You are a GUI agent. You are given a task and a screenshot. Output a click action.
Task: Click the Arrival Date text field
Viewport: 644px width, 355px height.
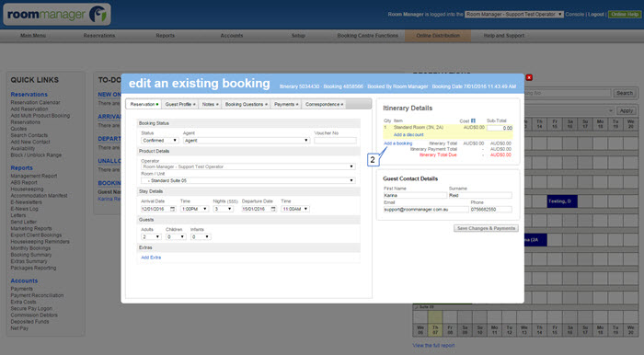pyautogui.click(x=155, y=209)
